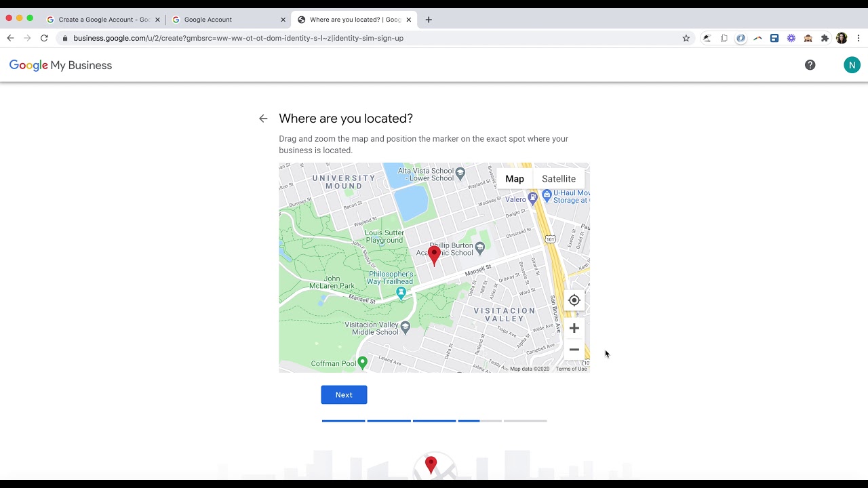Click the address bar URL
The image size is (868, 488).
click(238, 38)
